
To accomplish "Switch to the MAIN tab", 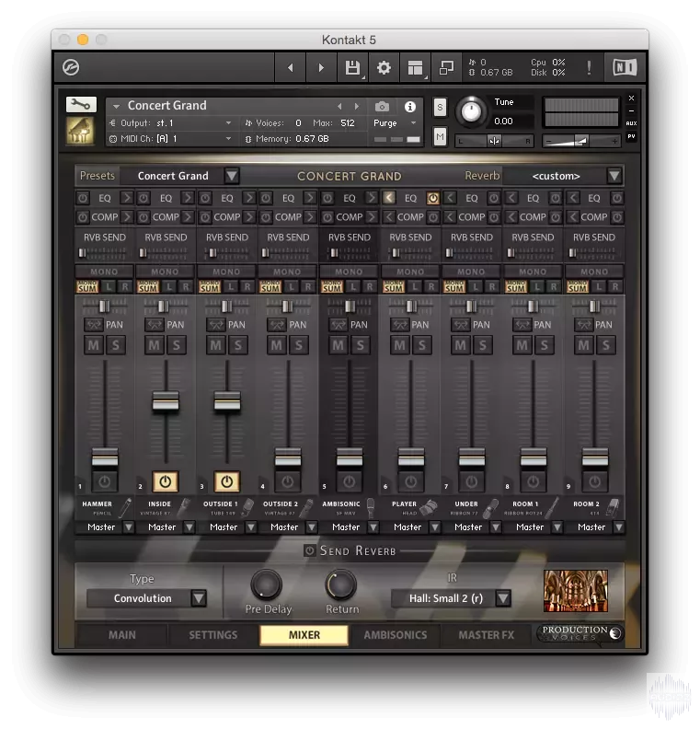I will tap(122, 635).
